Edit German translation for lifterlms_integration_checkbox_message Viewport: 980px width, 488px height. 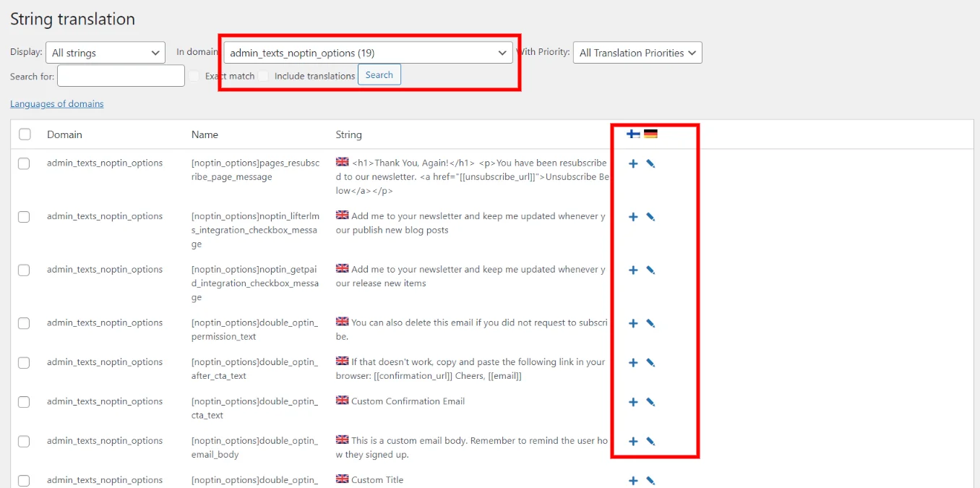(x=650, y=217)
